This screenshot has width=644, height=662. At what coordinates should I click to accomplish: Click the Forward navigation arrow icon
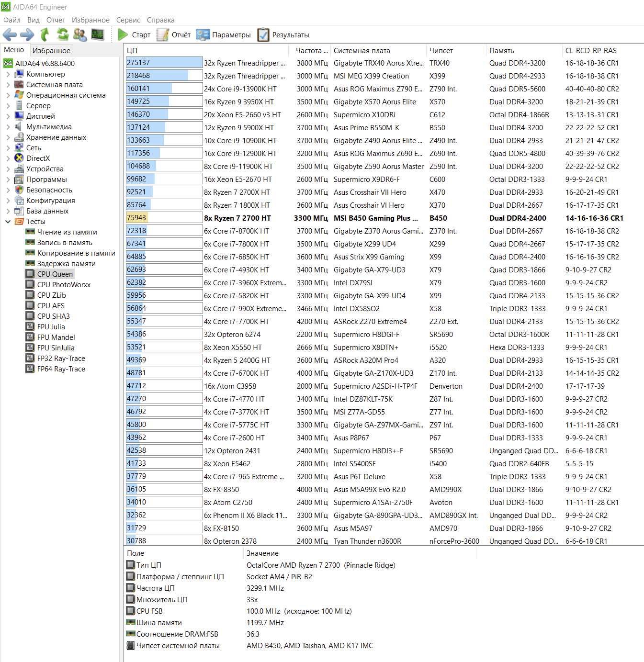tap(27, 34)
